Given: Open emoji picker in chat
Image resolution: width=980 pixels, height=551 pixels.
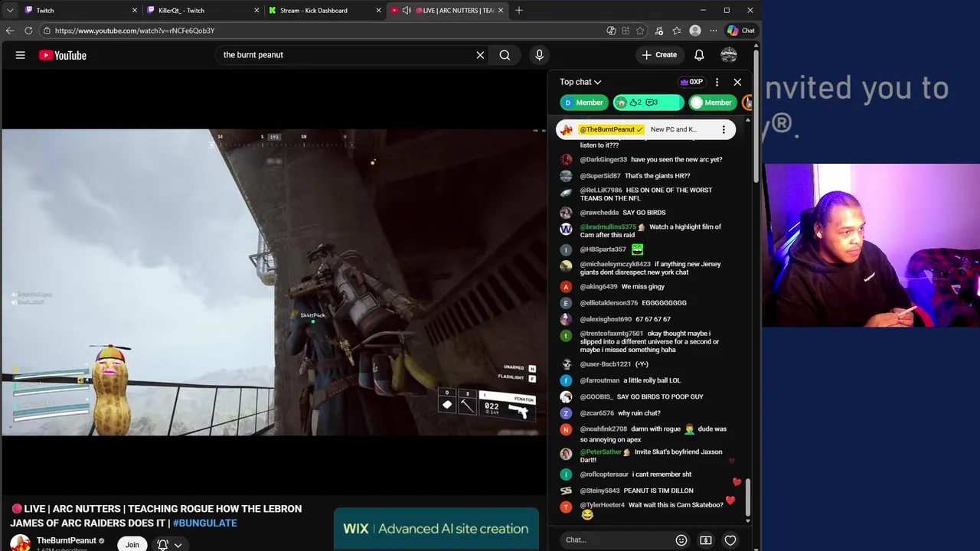Looking at the screenshot, I should [681, 540].
